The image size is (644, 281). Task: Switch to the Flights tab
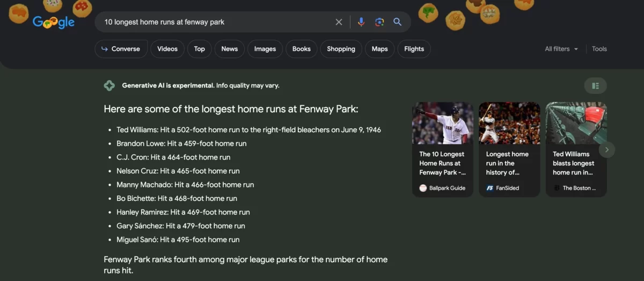[x=414, y=49]
